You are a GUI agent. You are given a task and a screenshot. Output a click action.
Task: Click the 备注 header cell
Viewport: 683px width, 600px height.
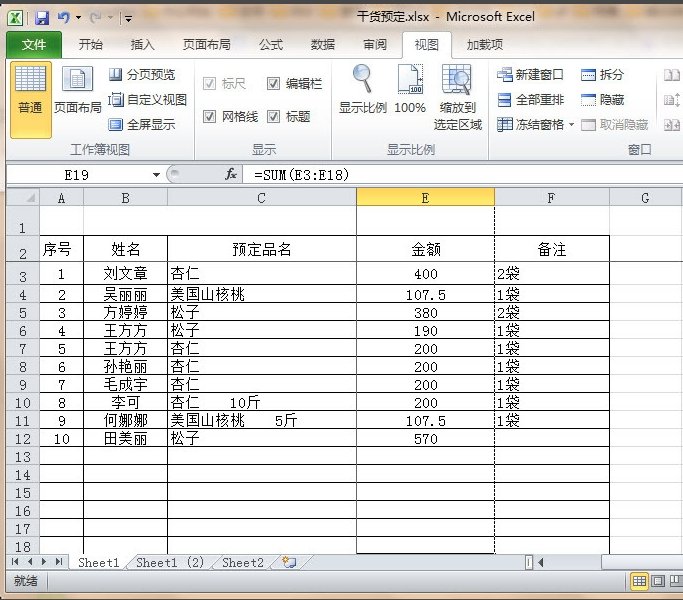pyautogui.click(x=552, y=249)
